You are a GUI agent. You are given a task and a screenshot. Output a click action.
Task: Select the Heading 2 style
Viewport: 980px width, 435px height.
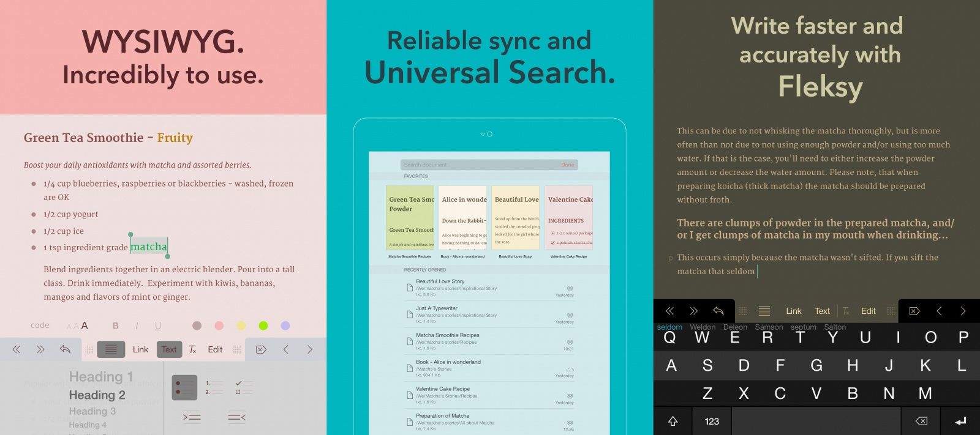[97, 395]
